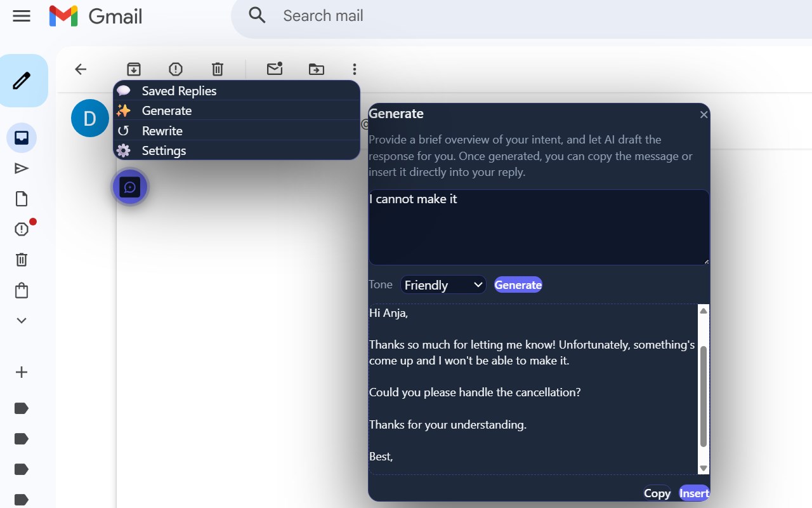Mark as unread envelope icon
Viewport: 812px width, 508px height.
coord(275,69)
